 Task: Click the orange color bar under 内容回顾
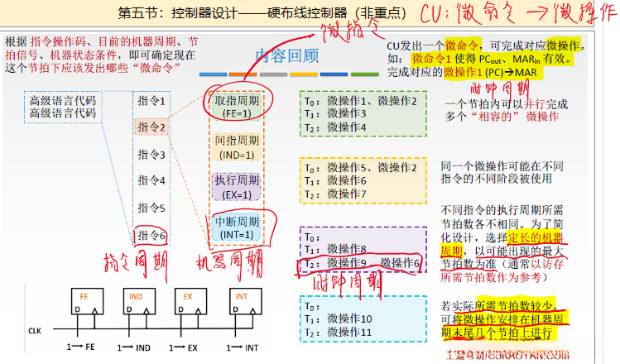243,74
